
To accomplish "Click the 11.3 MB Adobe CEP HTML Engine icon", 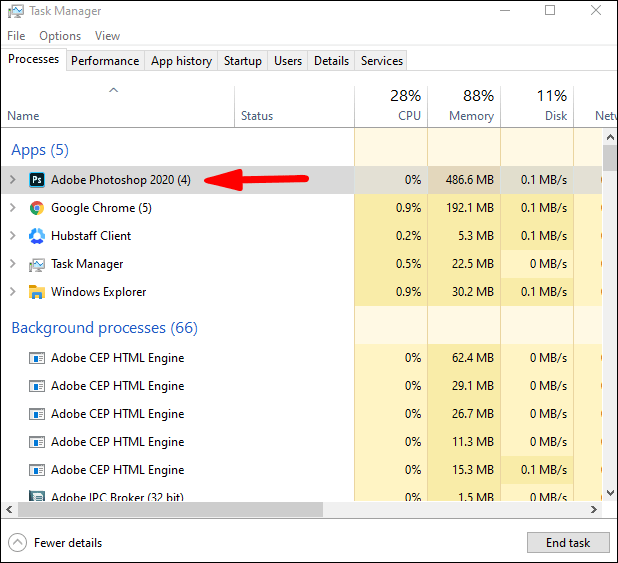I will point(37,442).
